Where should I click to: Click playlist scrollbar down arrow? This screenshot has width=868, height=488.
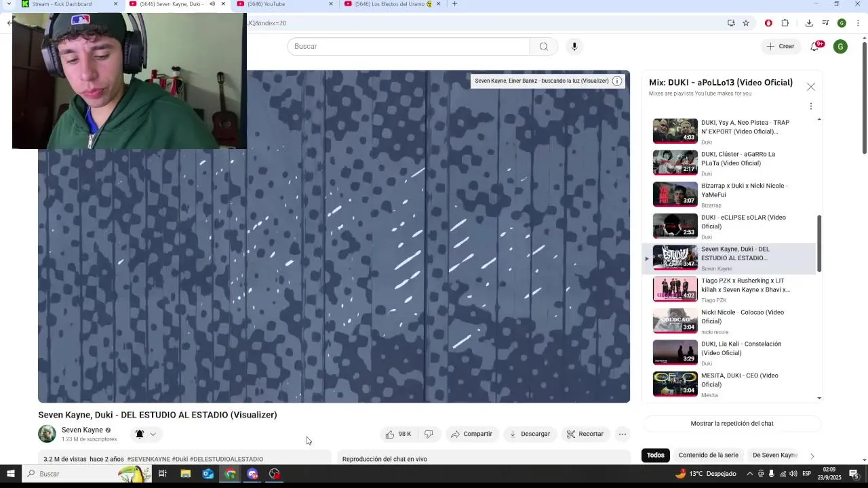point(819,398)
